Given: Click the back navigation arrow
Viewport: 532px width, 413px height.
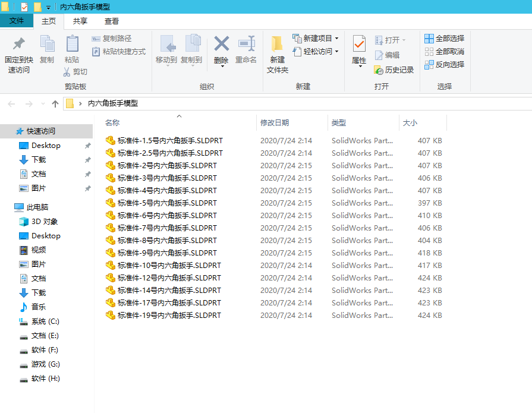Looking at the screenshot, I should click(x=11, y=104).
